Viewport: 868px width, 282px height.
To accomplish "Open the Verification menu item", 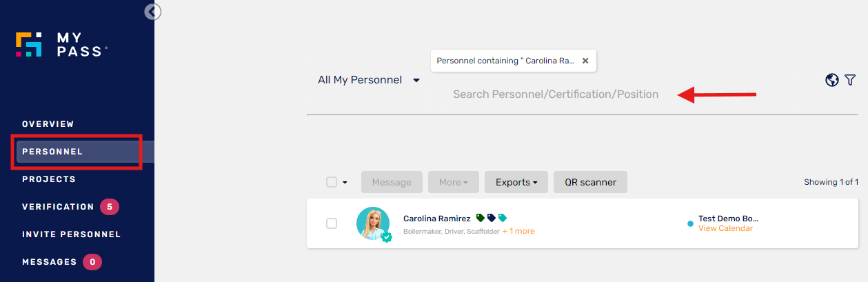I will (x=58, y=207).
